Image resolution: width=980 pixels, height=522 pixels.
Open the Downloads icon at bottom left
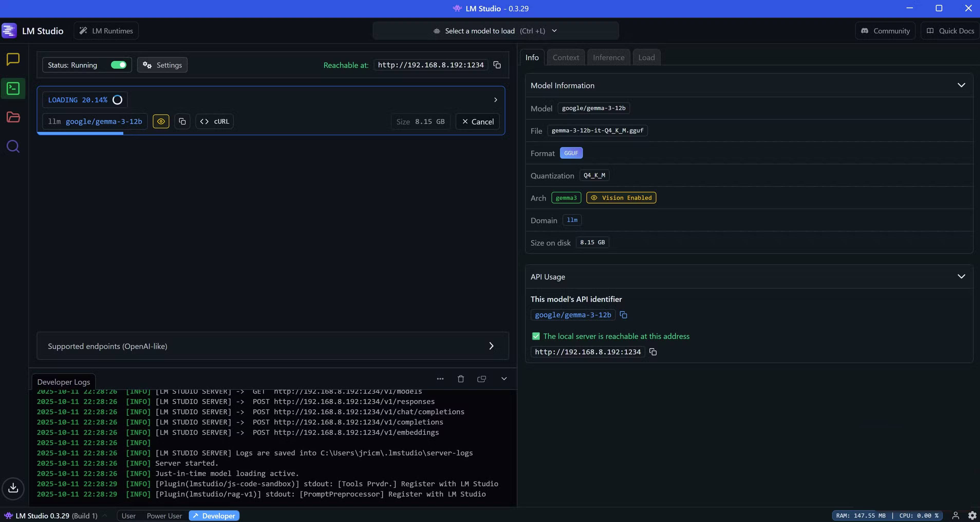pos(13,488)
